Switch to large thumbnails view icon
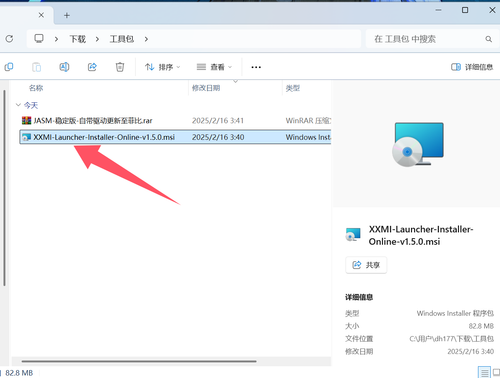This screenshot has width=500, height=378. (x=496, y=372)
